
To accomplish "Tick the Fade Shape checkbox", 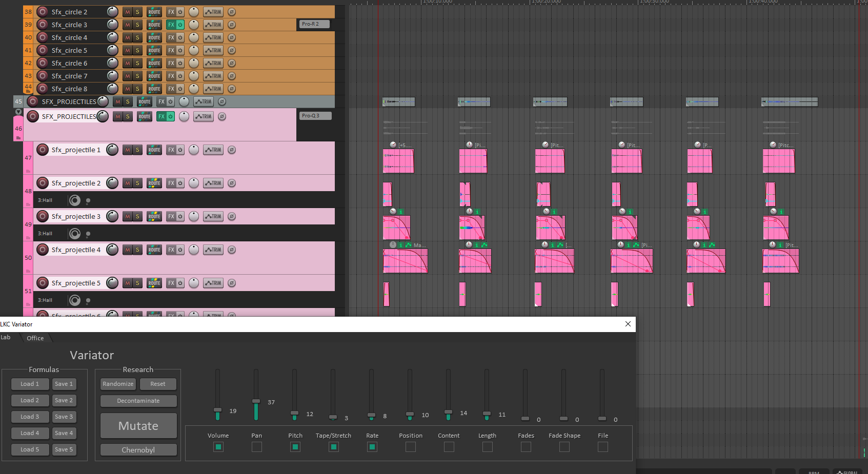I will pyautogui.click(x=564, y=447).
